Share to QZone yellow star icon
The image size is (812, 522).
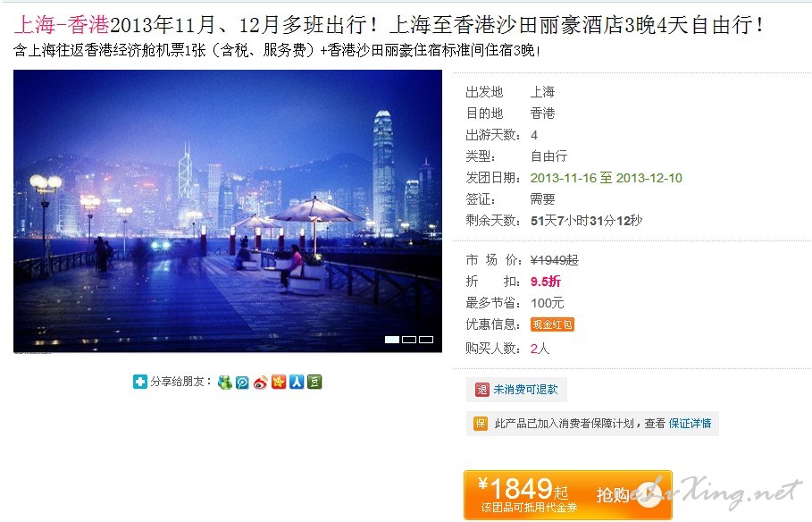(279, 382)
